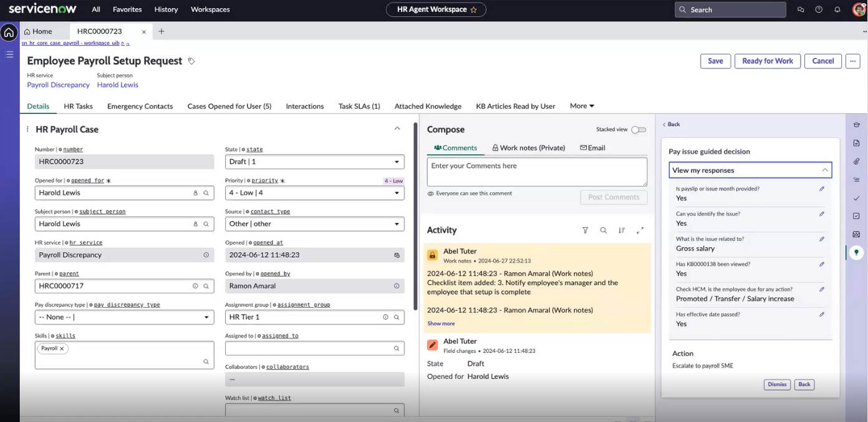Open the notifications bell icon
The height and width of the screenshot is (422, 868).
(x=837, y=10)
